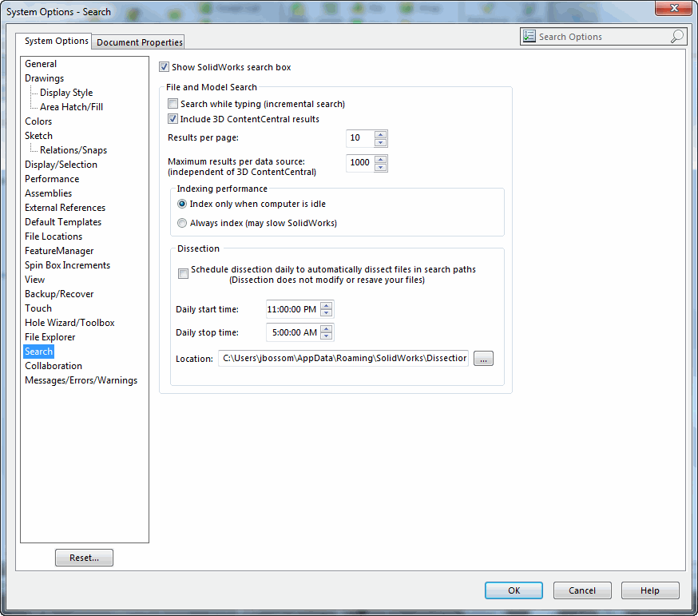Click the Reset... button
Image resolution: width=698 pixels, height=616 pixels.
(84, 558)
